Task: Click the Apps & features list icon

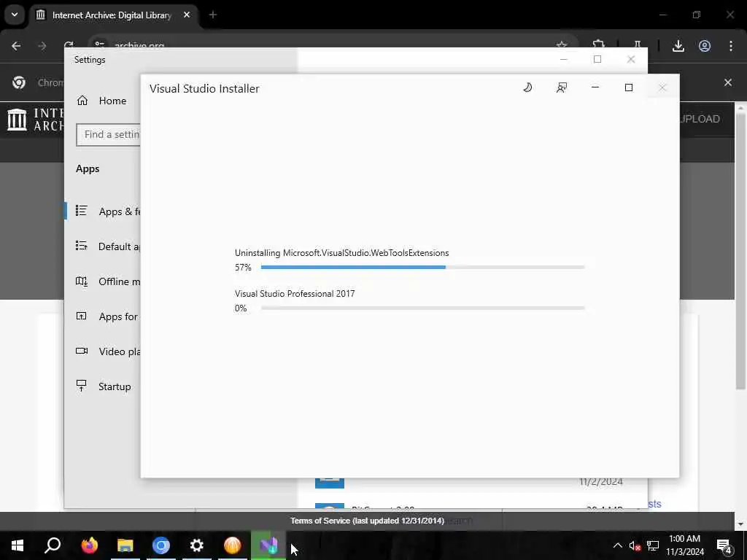Action: (82, 211)
